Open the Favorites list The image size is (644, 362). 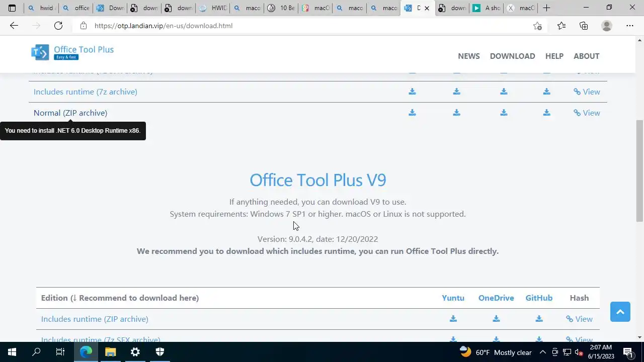(x=561, y=26)
